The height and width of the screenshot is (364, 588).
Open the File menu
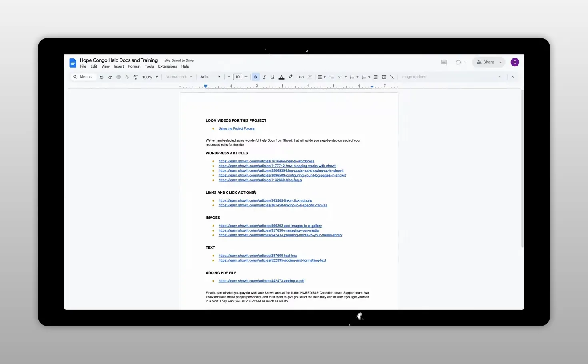click(x=83, y=66)
